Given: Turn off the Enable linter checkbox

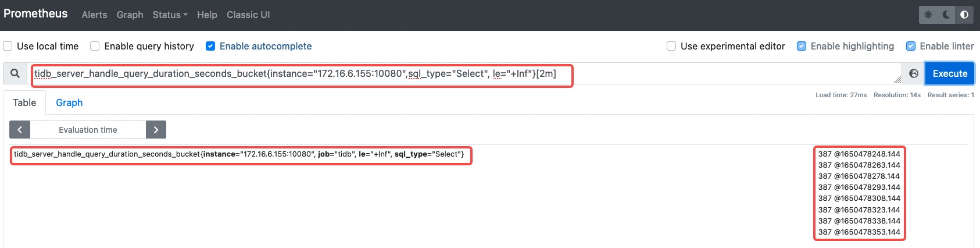Looking at the screenshot, I should (911, 46).
